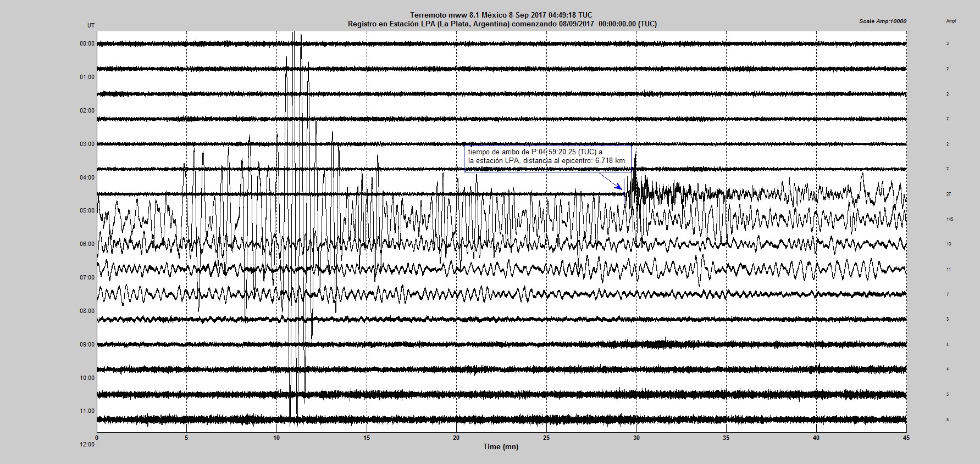The height and width of the screenshot is (464, 980).
Task: Click time-axis tick label 20
Action: (456, 438)
